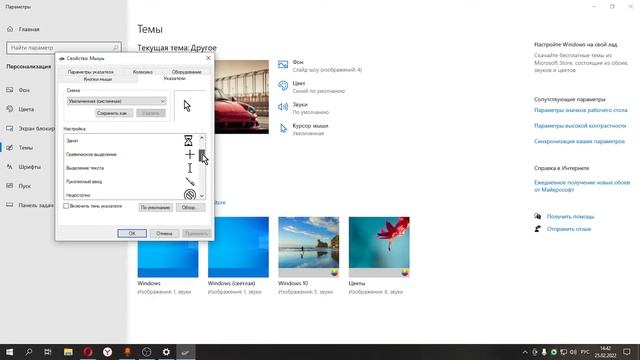
Task: Select the Windows dark blue theme thumbnail
Action: 168,259
